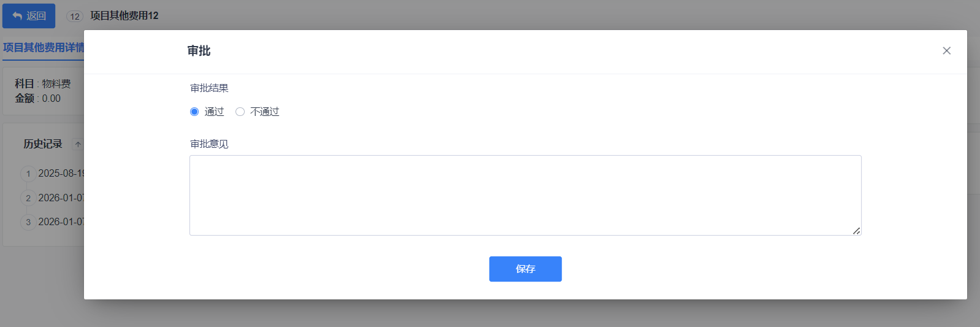Click into the 审批意见 text area
This screenshot has height=327, width=980.
(x=525, y=195)
